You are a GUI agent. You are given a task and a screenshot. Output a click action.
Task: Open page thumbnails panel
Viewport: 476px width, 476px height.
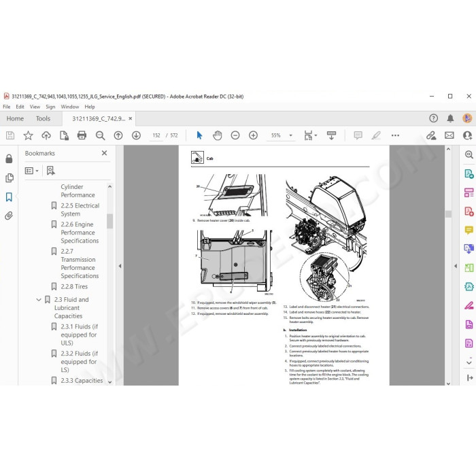click(9, 178)
